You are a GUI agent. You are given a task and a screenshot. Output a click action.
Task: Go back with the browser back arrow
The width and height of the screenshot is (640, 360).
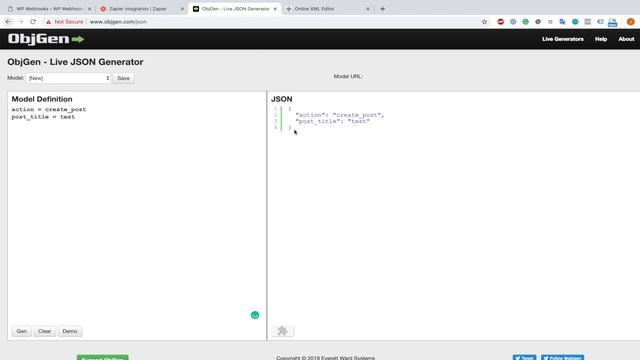tap(9, 22)
